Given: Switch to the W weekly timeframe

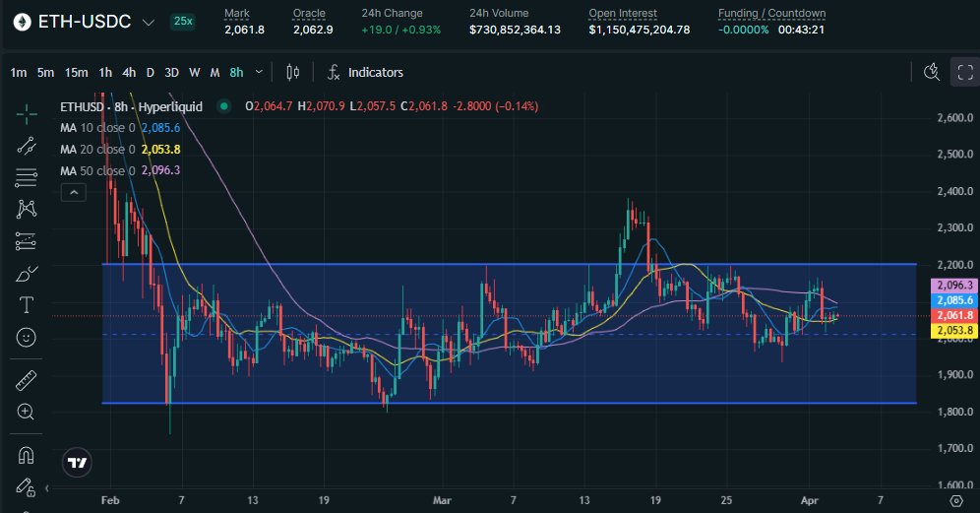Looking at the screenshot, I should [195, 73].
